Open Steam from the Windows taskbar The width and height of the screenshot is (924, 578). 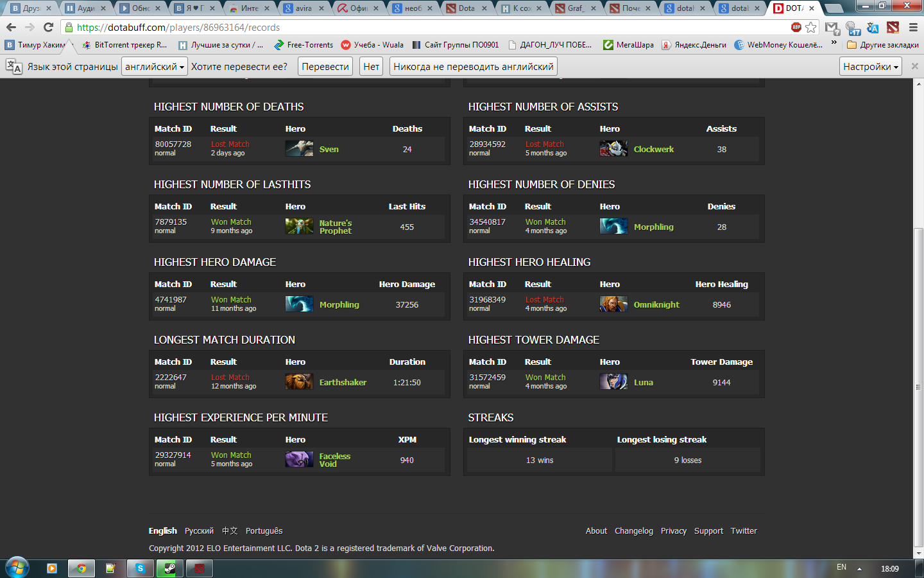point(169,568)
